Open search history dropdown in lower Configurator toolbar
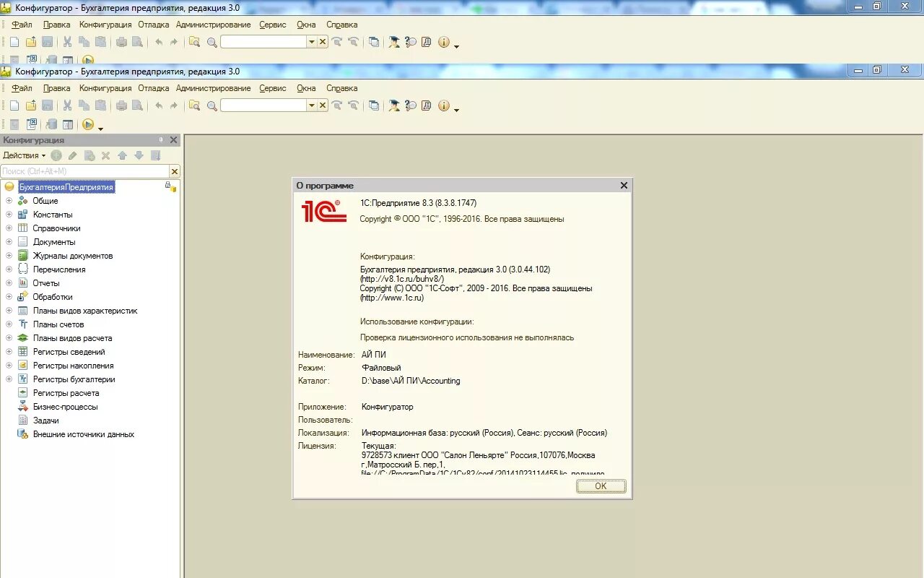924x578 pixels. pyautogui.click(x=312, y=105)
